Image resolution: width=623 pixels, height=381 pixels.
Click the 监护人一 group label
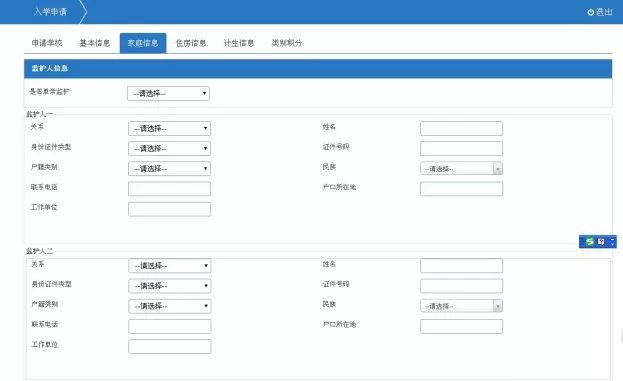coord(39,114)
